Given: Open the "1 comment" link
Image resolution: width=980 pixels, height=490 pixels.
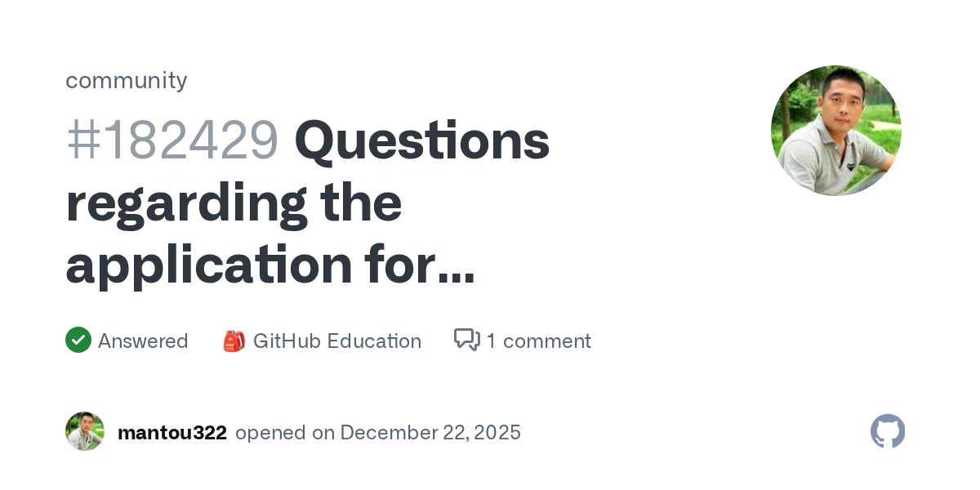Looking at the screenshot, I should tap(538, 341).
